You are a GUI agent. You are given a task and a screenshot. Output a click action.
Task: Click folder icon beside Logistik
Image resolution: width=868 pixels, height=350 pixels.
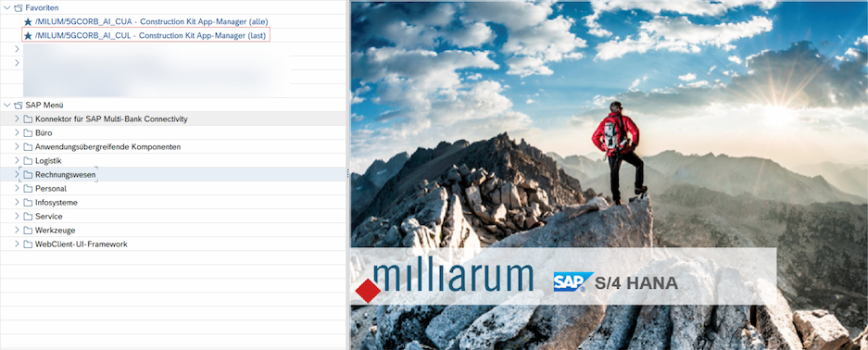pyautogui.click(x=28, y=161)
